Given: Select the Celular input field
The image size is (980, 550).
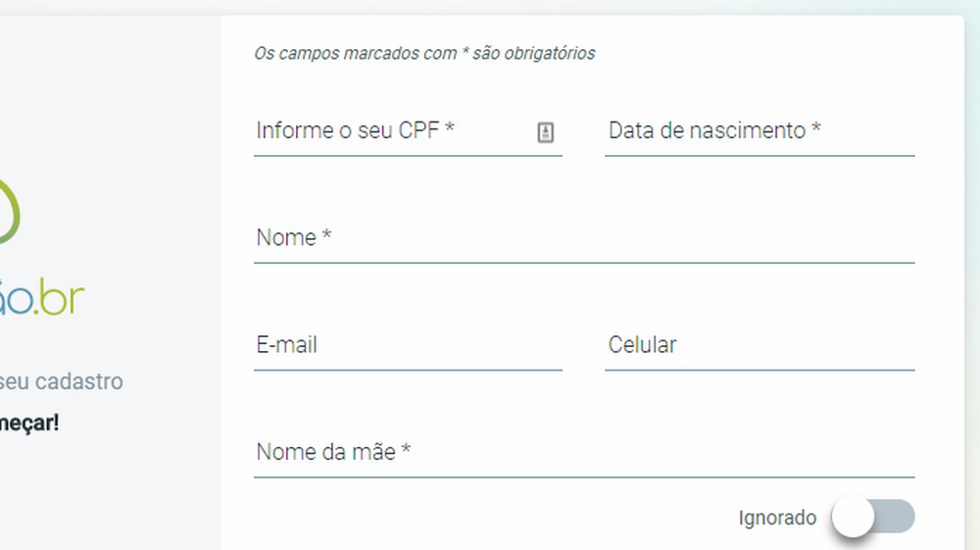Looking at the screenshot, I should [x=759, y=346].
